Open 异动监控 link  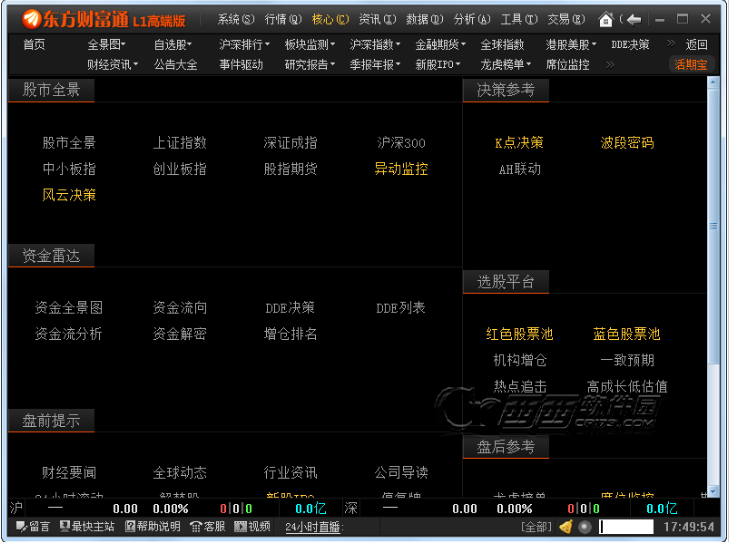coord(401,169)
